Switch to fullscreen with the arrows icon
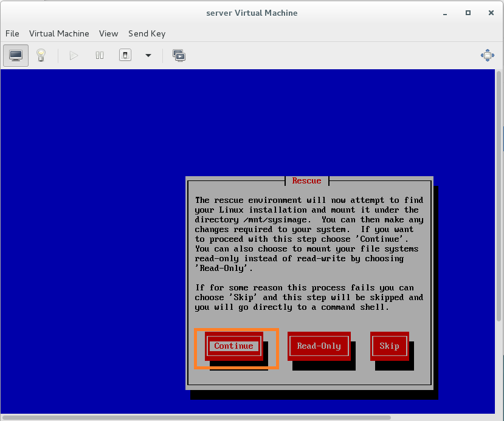 tap(488, 55)
